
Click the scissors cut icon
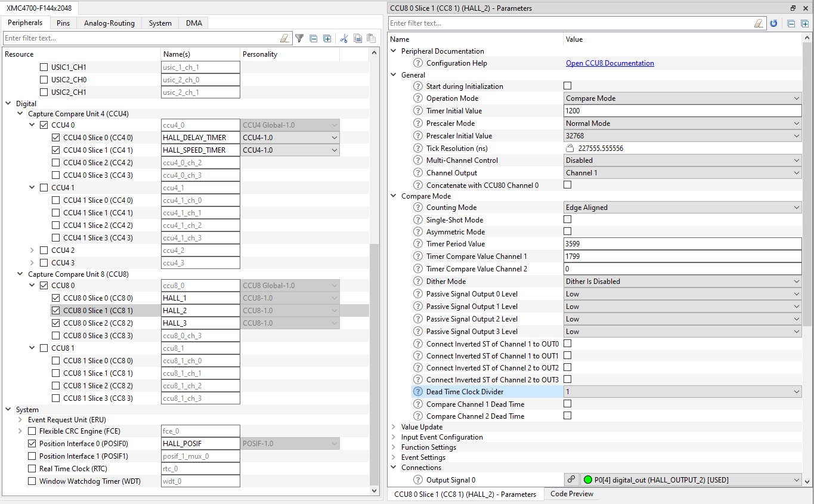click(x=344, y=38)
